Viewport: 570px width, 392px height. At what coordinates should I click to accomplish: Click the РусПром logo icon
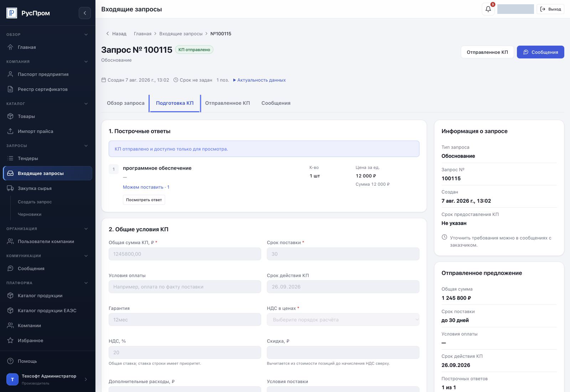click(x=12, y=13)
